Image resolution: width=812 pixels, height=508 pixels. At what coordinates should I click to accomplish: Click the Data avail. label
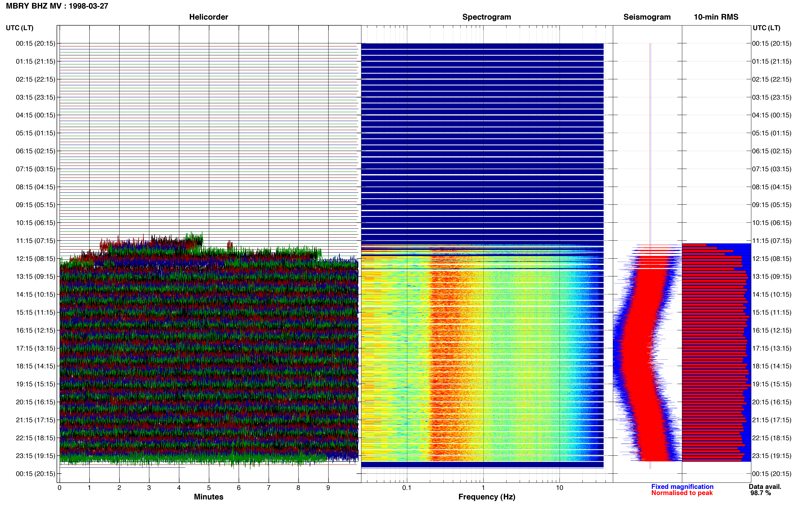click(x=765, y=486)
